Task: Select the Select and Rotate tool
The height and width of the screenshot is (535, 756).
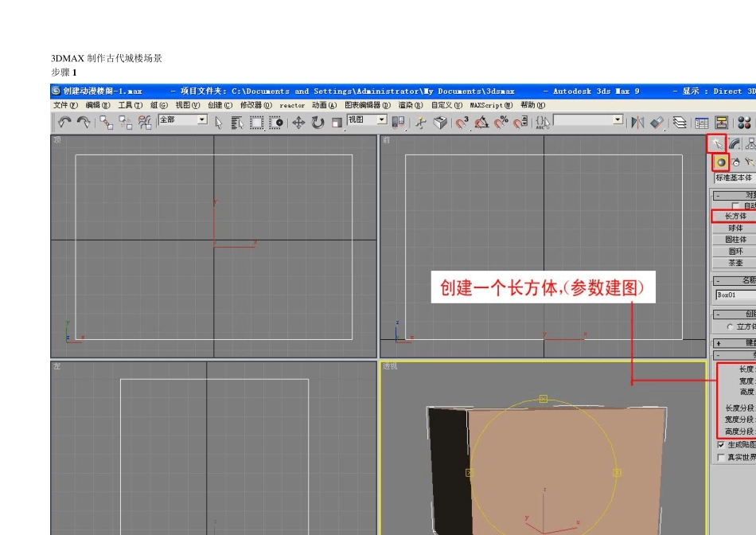Action: coord(318,122)
